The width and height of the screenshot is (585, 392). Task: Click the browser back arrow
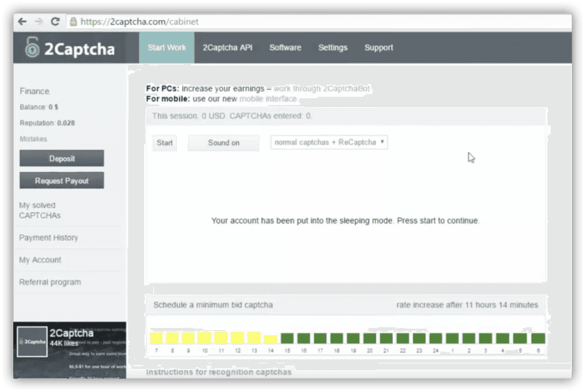coord(23,22)
